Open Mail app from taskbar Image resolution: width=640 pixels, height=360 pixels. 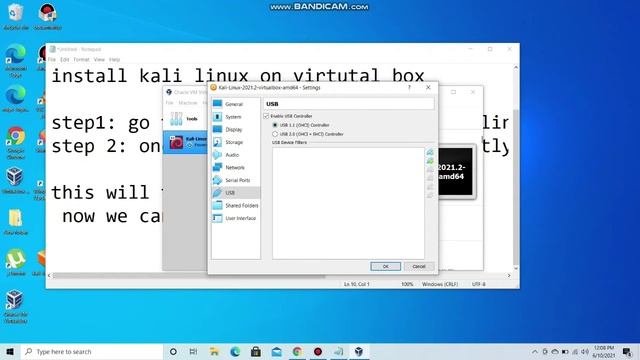coord(277,351)
